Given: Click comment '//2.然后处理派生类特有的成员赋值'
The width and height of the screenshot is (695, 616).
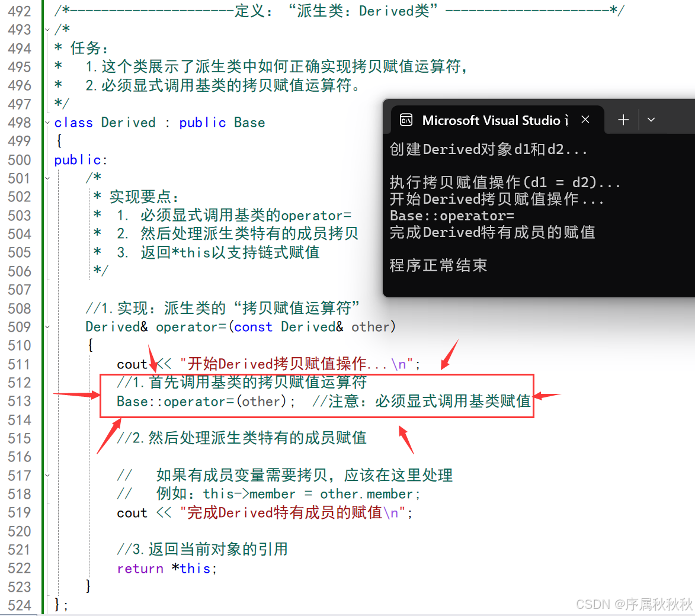Looking at the screenshot, I should (242, 438).
